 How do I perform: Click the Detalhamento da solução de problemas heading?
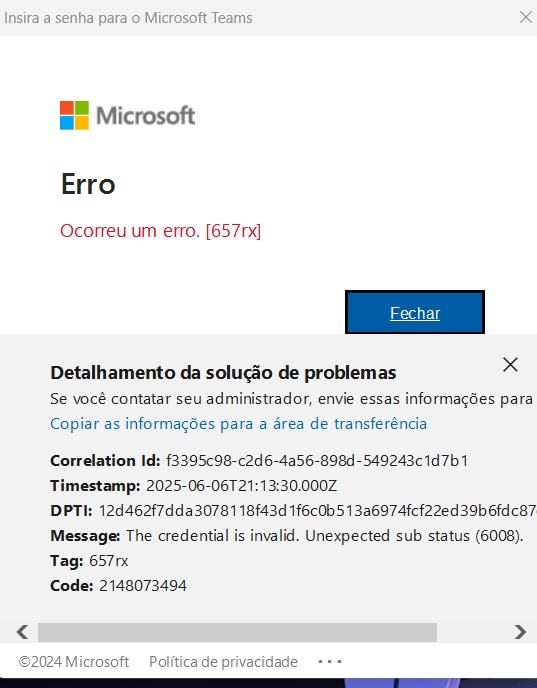coord(223,373)
